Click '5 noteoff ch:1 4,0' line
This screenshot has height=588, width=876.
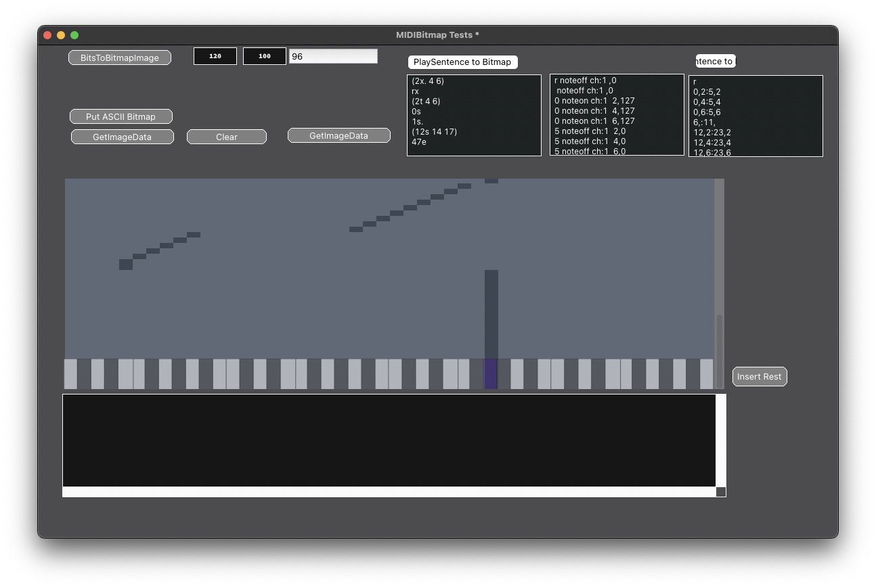click(590, 141)
